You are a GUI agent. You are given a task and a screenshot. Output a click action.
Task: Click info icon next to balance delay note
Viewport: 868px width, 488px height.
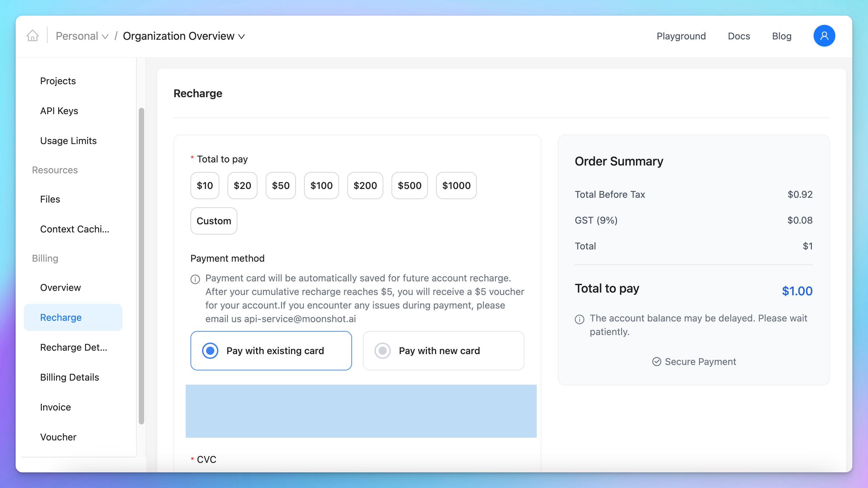(580, 319)
